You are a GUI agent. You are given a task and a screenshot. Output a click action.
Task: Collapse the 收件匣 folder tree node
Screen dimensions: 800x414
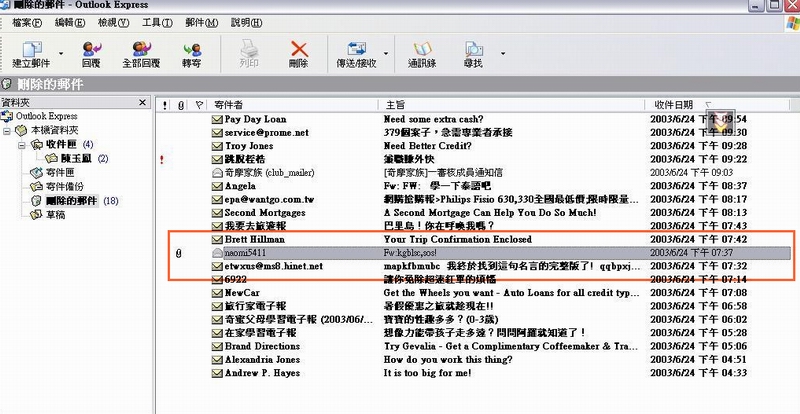[23, 144]
